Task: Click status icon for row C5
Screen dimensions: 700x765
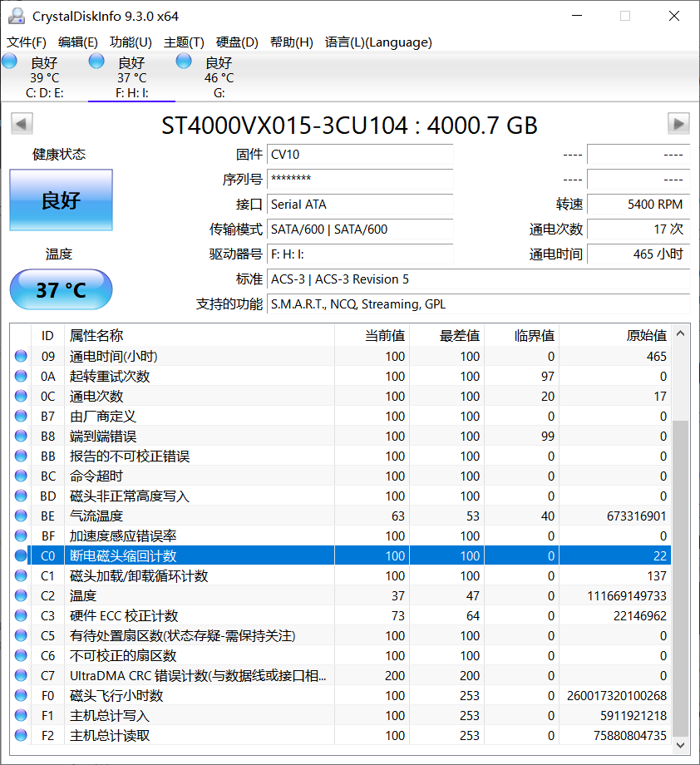Action: [21, 636]
